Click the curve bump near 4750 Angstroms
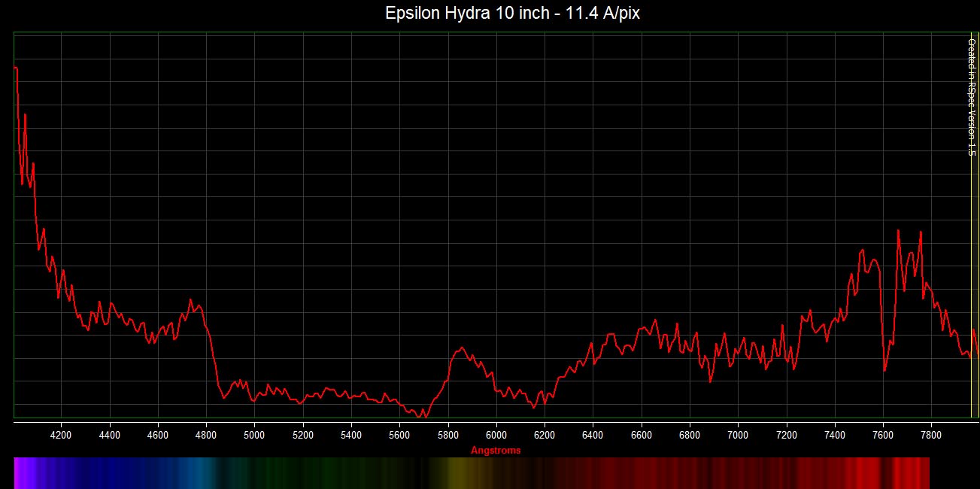Viewport: 980px width, 489px height. [190, 299]
